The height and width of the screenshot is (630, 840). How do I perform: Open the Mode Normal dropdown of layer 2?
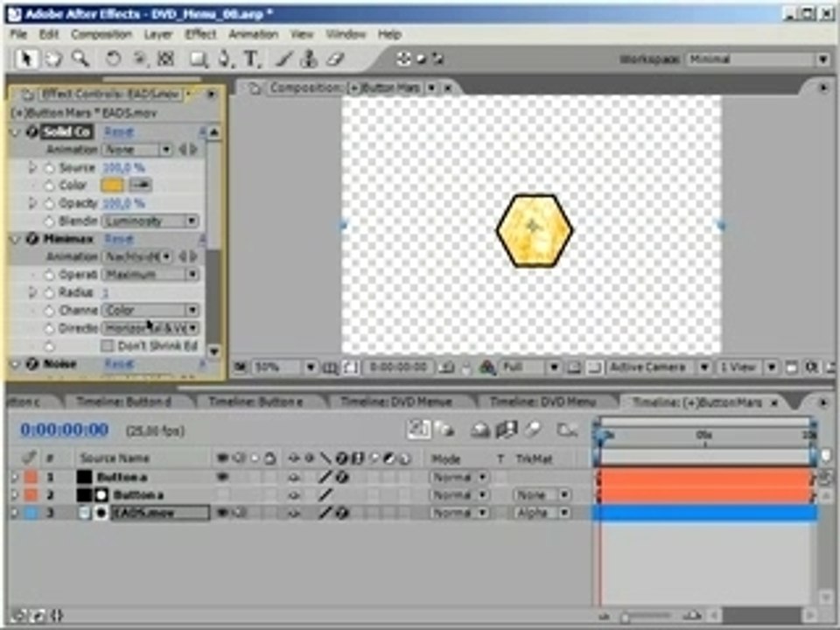point(459,495)
